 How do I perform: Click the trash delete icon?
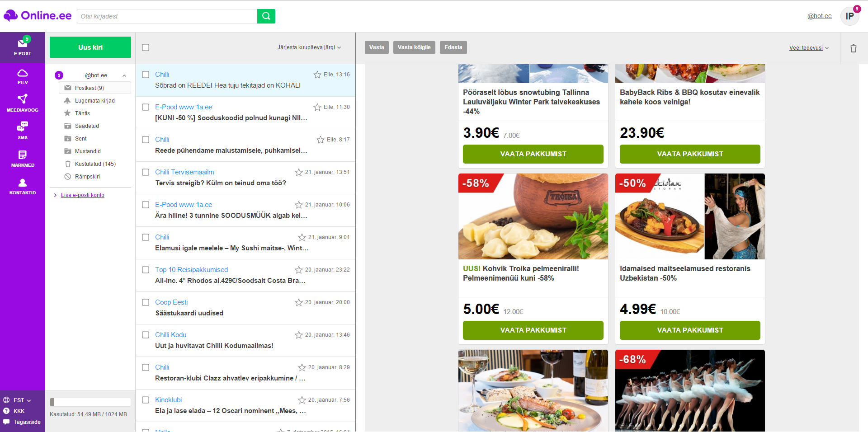tap(854, 48)
